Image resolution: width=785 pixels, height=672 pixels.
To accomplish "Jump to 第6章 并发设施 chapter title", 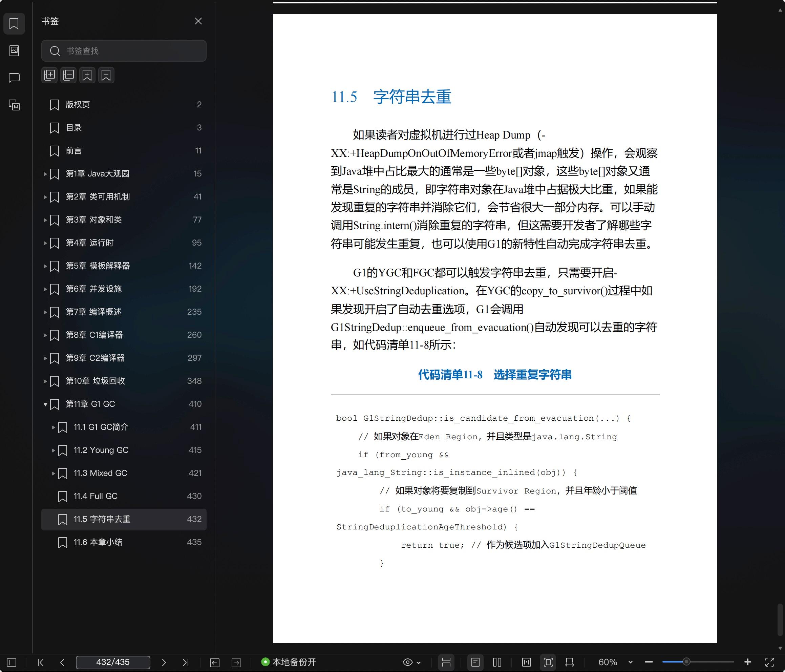I will (x=93, y=289).
